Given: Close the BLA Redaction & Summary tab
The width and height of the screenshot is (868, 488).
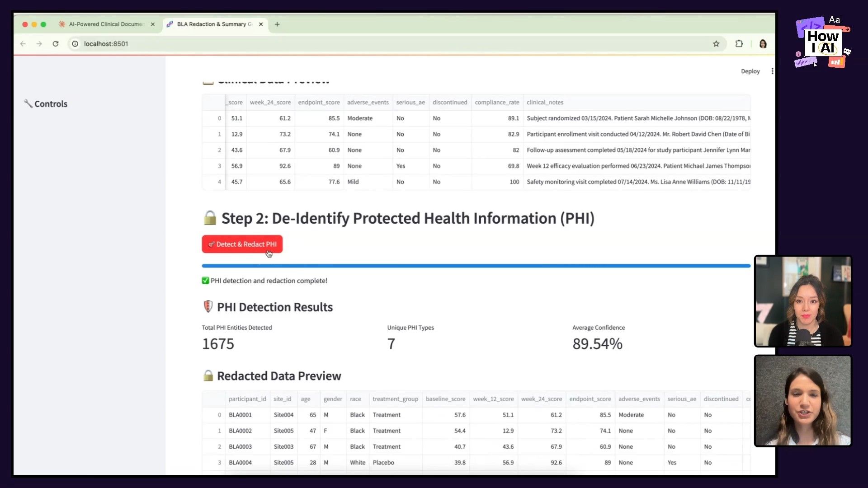Looking at the screenshot, I should click(261, 24).
